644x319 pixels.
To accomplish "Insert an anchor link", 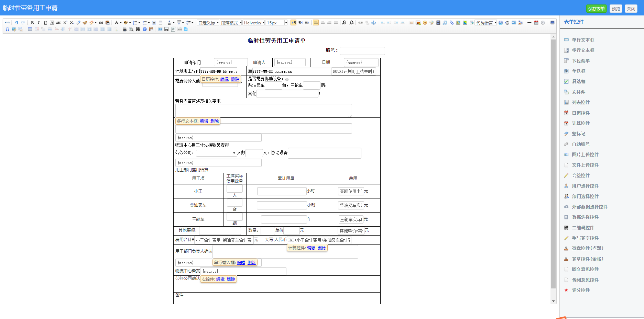I will click(x=374, y=22).
